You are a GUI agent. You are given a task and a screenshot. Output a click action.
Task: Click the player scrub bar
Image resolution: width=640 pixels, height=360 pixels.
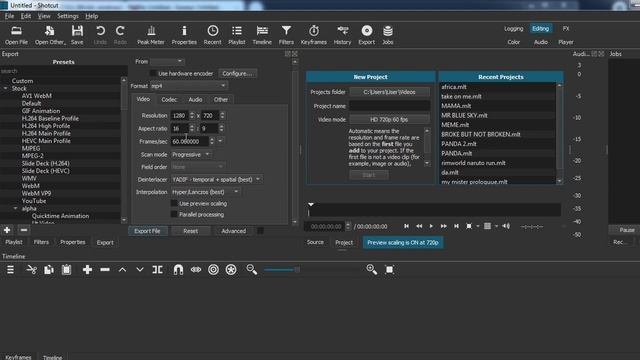click(434, 211)
